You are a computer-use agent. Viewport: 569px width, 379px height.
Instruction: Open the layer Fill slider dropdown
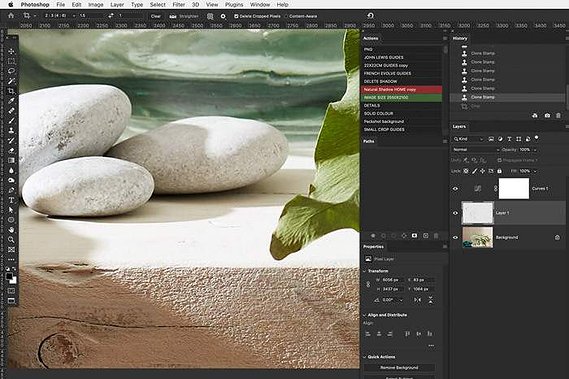[x=535, y=171]
